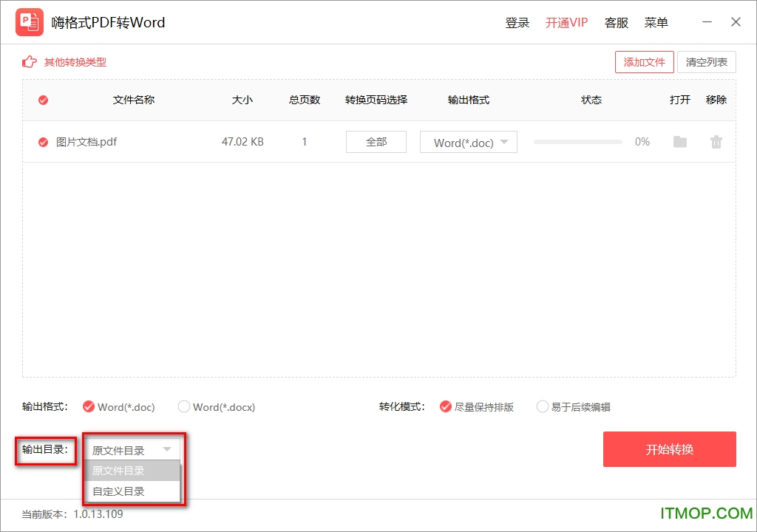Click the 登录 login entry
The height and width of the screenshot is (532, 757).
coord(517,22)
